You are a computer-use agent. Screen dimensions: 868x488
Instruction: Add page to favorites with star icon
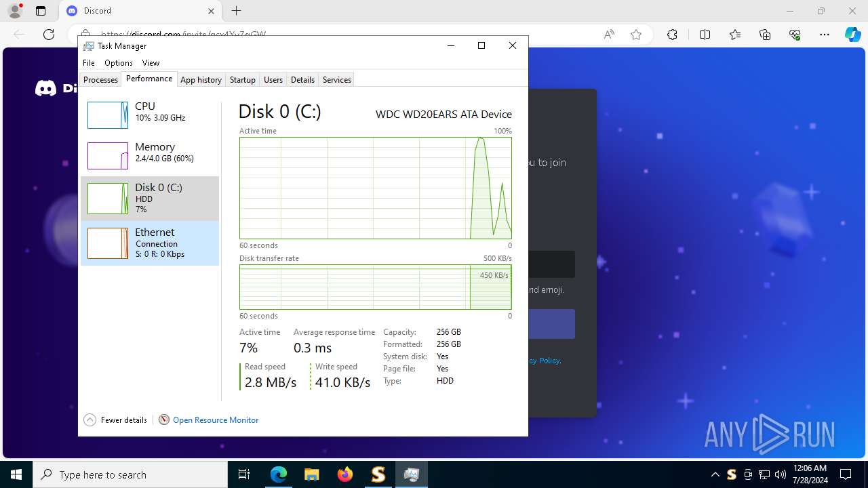click(x=636, y=35)
